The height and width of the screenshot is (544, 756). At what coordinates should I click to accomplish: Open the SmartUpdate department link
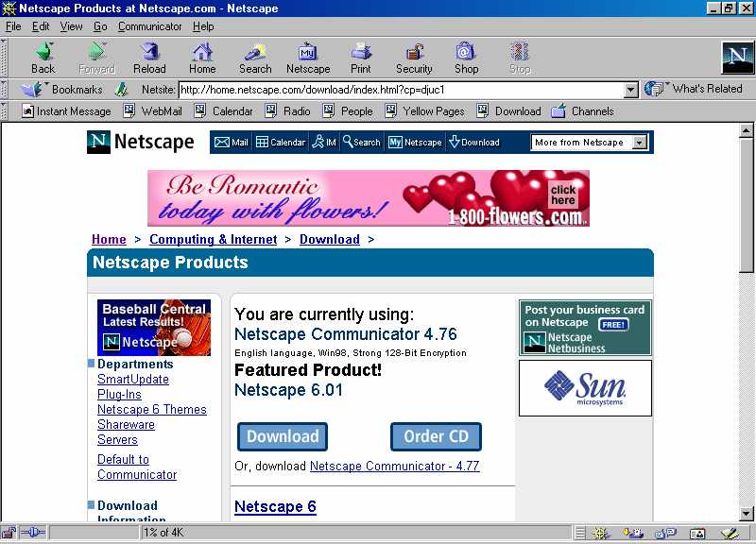[x=133, y=380]
